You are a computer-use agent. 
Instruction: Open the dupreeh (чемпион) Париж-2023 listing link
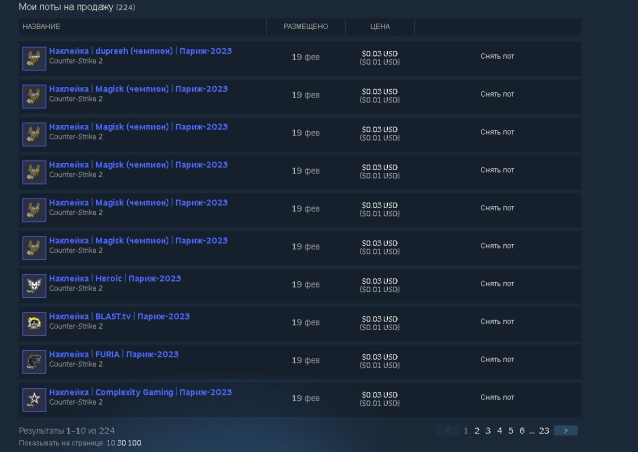tap(140, 51)
